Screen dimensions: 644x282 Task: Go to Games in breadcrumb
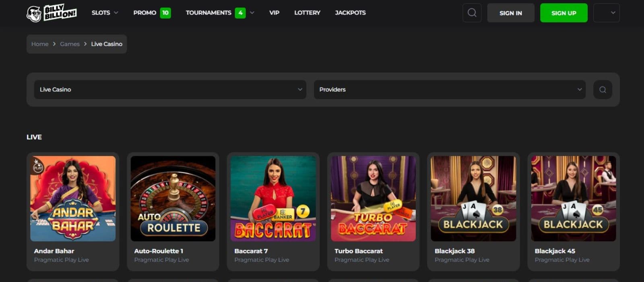70,44
